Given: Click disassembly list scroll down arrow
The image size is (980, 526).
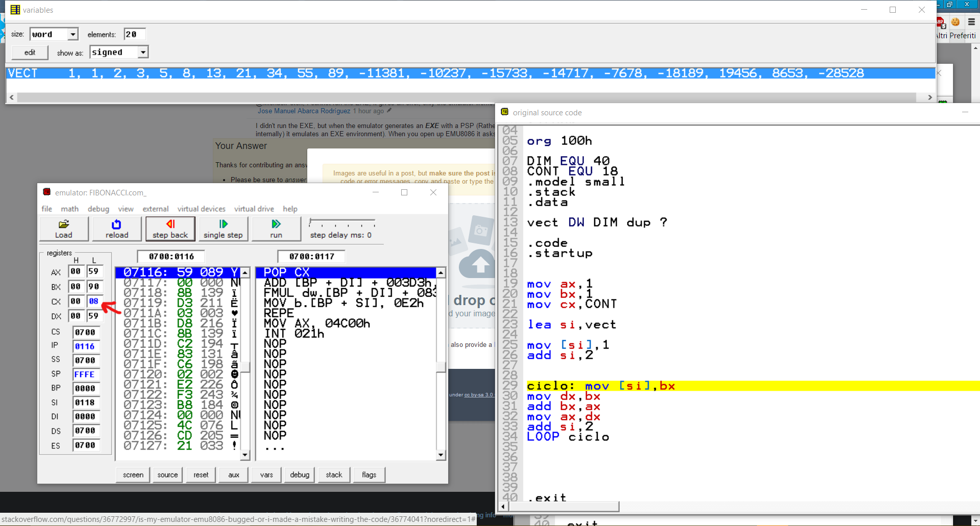Looking at the screenshot, I should [441, 455].
